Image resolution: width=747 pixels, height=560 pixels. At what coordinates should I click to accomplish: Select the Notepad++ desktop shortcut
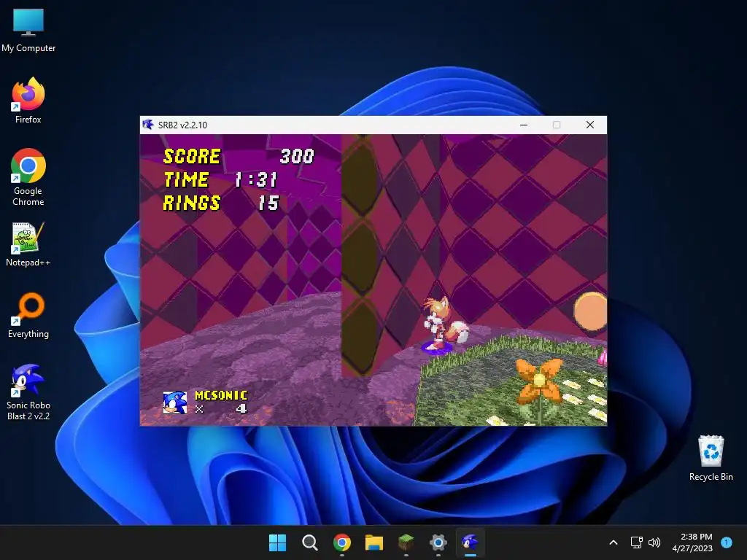(28, 244)
